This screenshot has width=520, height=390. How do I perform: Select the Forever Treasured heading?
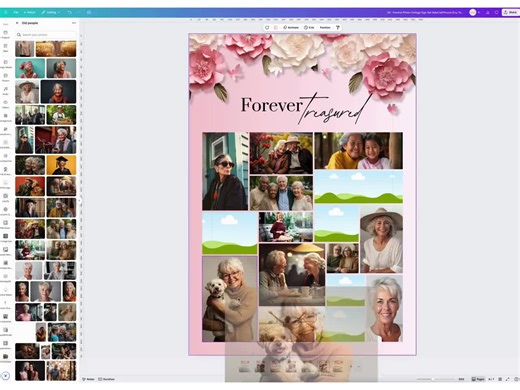tap(306, 108)
